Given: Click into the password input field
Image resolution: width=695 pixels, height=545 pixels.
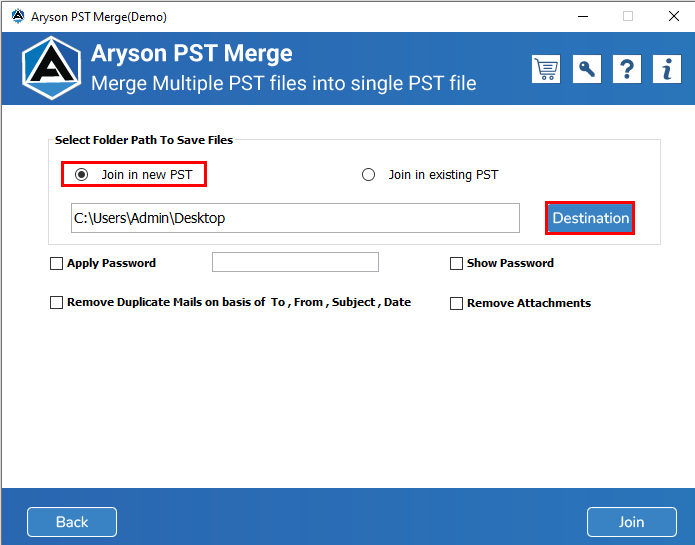Looking at the screenshot, I should coord(295,262).
